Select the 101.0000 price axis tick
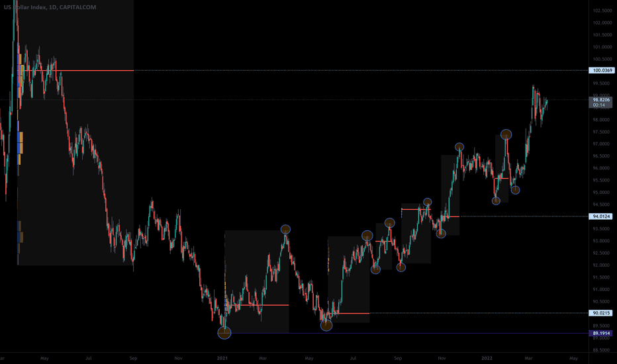 (602, 47)
